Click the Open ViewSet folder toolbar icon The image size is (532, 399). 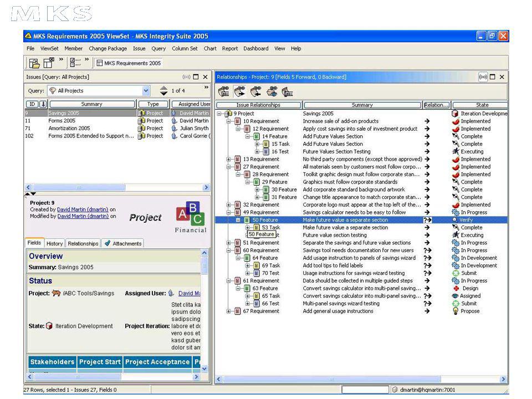pyautogui.click(x=34, y=63)
